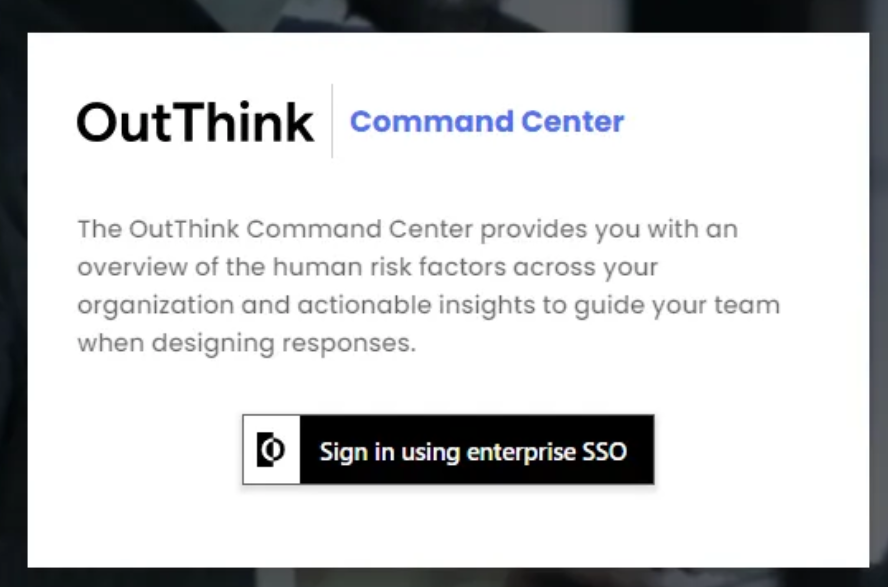Click the words 'human risk factors'
Screen dimensions: 888x587
click(389, 267)
